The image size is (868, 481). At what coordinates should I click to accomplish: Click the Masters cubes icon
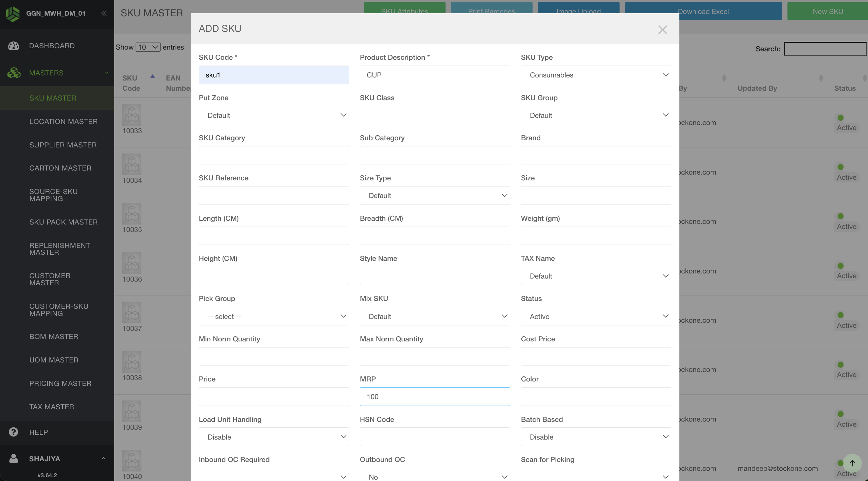point(14,73)
